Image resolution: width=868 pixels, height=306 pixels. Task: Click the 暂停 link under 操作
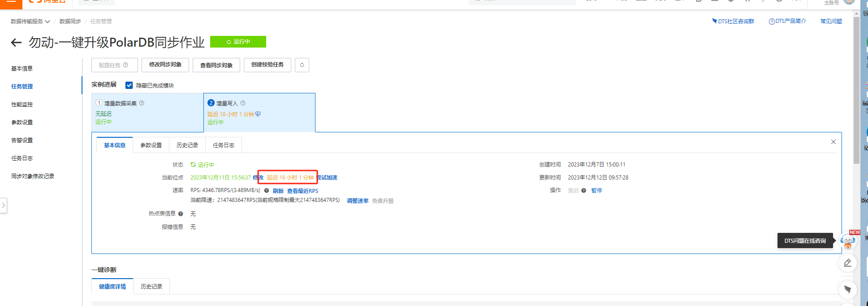(596, 191)
